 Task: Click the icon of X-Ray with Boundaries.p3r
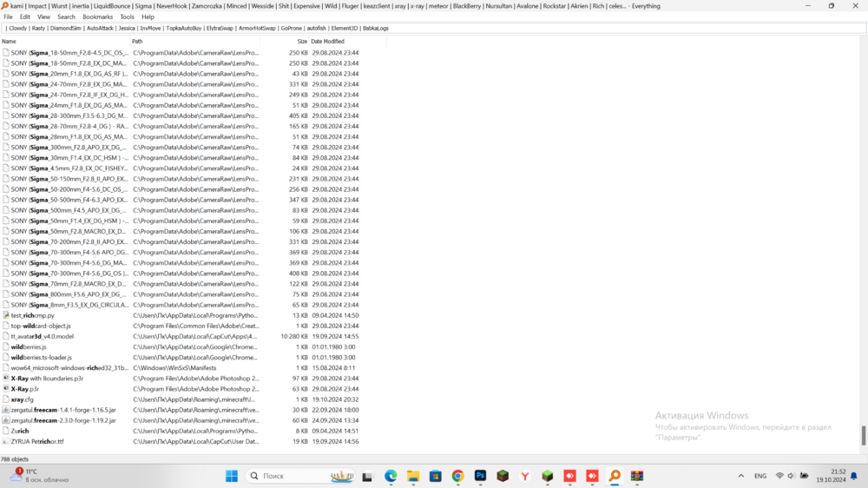[6, 379]
